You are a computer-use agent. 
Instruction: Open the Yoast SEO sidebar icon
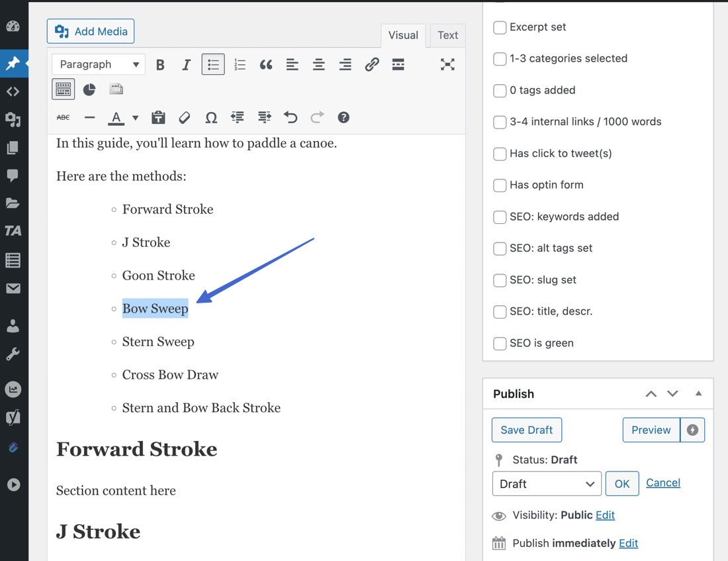pos(13,418)
